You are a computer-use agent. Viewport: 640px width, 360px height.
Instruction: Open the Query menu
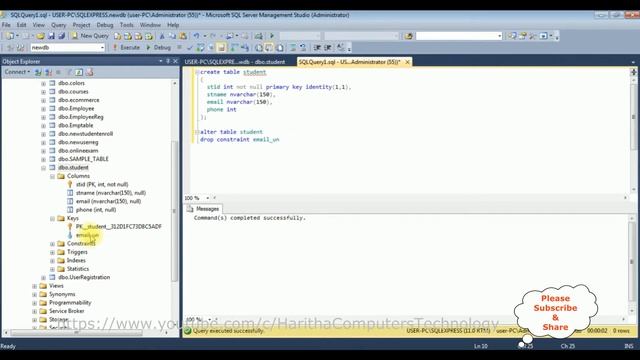coord(58,25)
